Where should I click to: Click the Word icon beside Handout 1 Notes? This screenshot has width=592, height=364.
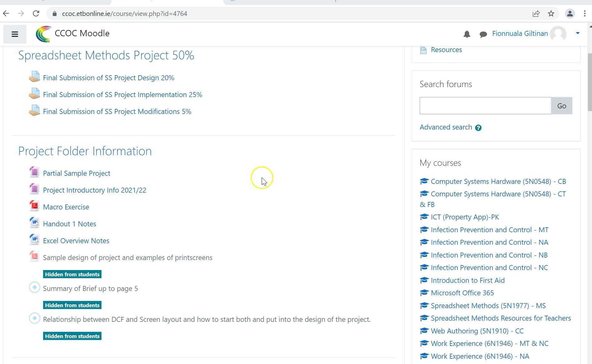click(34, 222)
